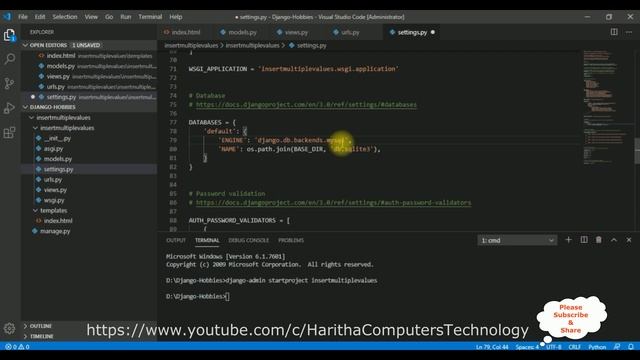The height and width of the screenshot is (360, 640).
Task: Click unsaved dot on settings.py tab
Action: [x=433, y=32]
